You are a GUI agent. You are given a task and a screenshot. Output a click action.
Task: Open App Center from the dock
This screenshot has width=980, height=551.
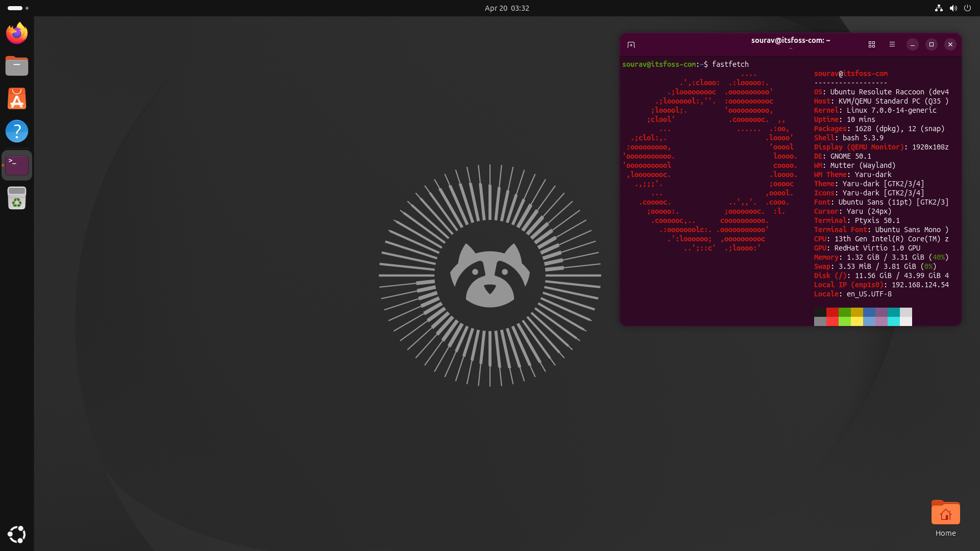(16, 98)
